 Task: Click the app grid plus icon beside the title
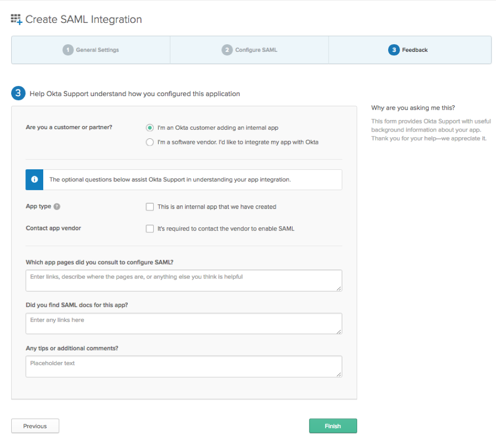point(16,19)
